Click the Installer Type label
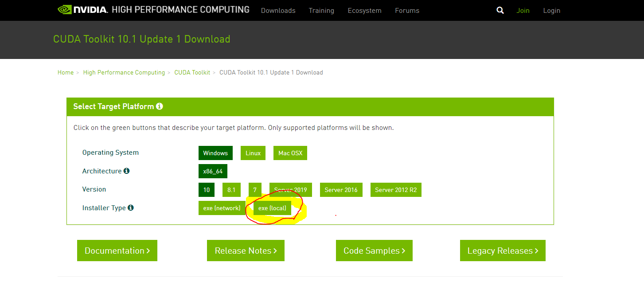 click(104, 208)
